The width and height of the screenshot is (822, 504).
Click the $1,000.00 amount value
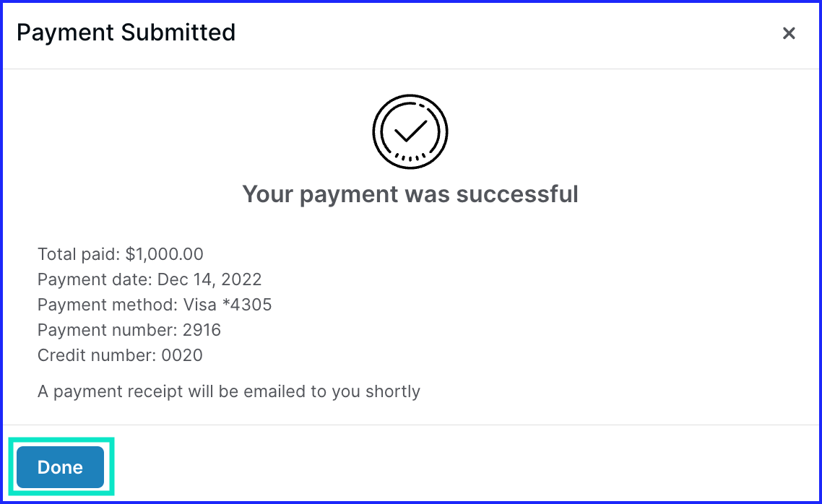(x=165, y=254)
